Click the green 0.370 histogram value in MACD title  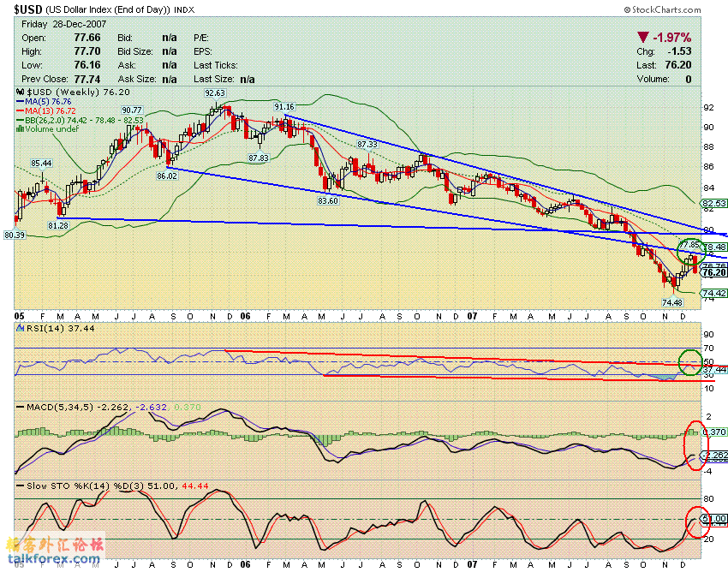pos(187,408)
